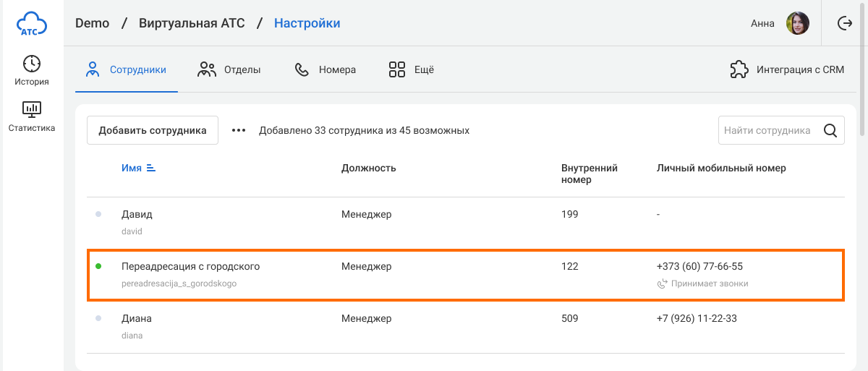Click the CRM integration puzzle icon
The height and width of the screenshot is (371, 868).
pos(739,70)
